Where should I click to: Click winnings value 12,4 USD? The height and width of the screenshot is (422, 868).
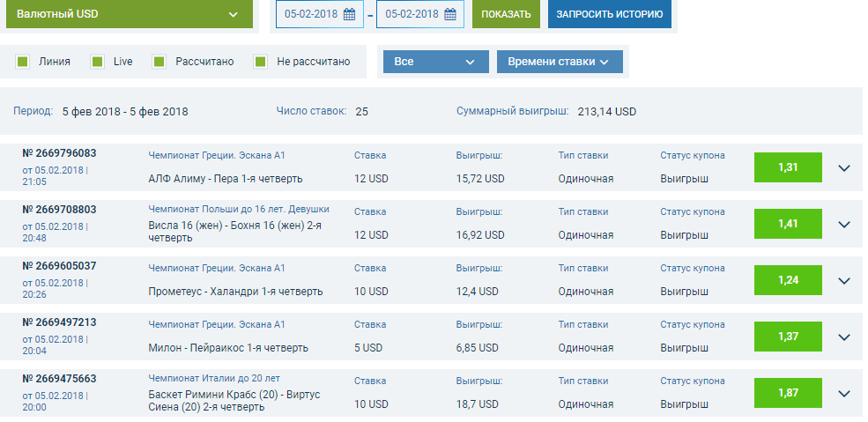click(x=477, y=292)
